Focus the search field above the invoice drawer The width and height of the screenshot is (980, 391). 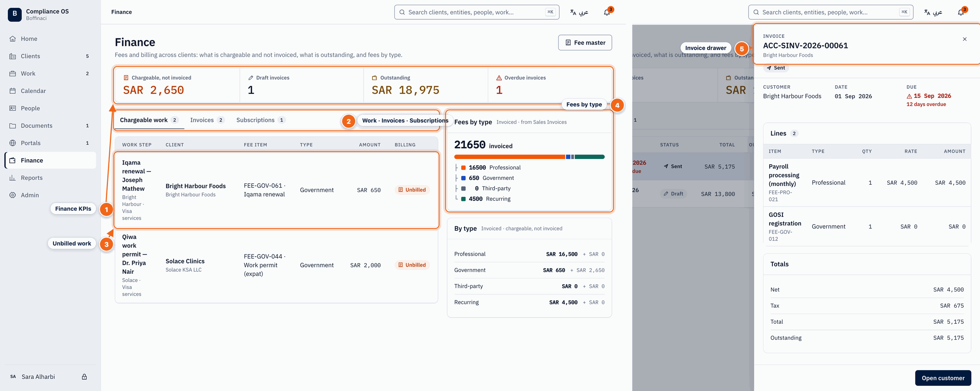830,12
